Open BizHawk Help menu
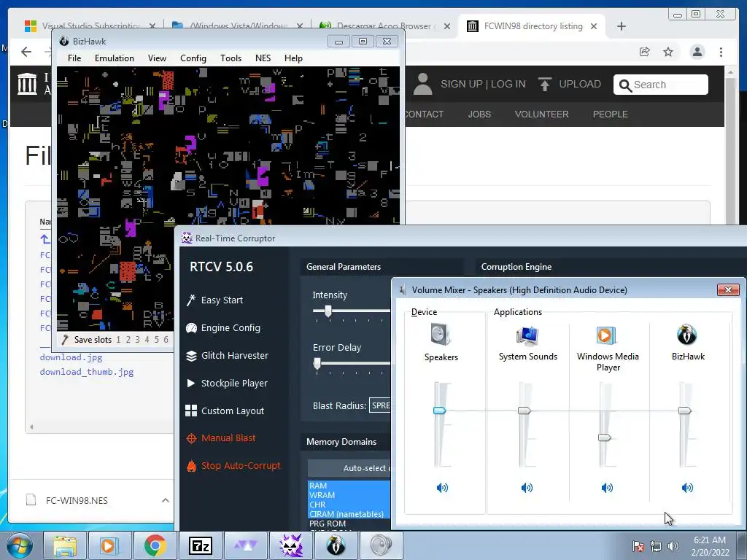This screenshot has height=560, width=747. (x=293, y=58)
